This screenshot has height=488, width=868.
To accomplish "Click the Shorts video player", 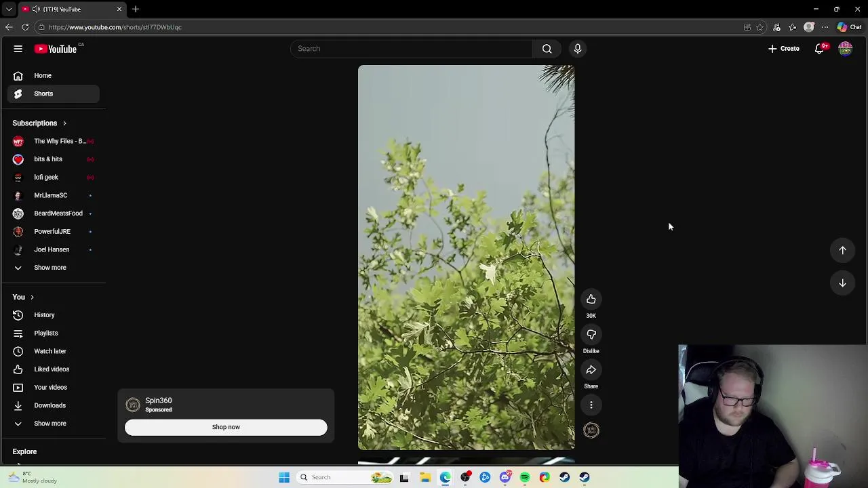I will click(x=467, y=258).
